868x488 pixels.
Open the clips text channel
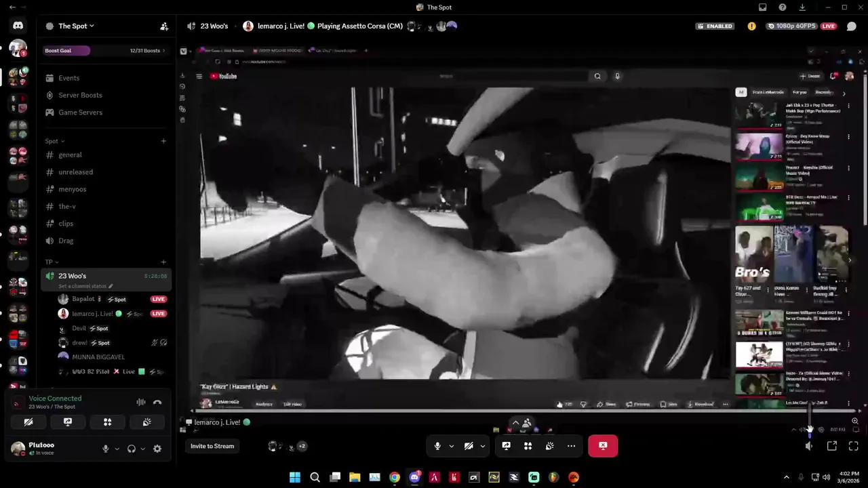(104, 224)
